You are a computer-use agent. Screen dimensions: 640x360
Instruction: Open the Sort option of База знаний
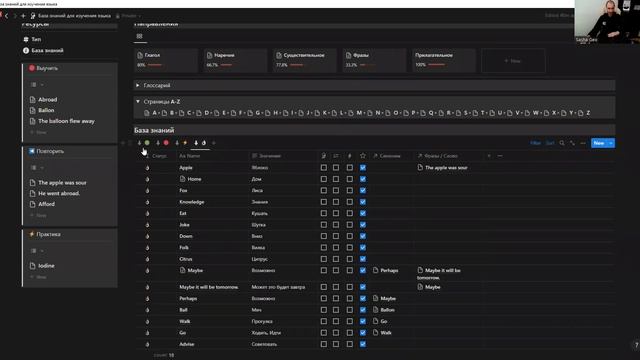tap(550, 143)
